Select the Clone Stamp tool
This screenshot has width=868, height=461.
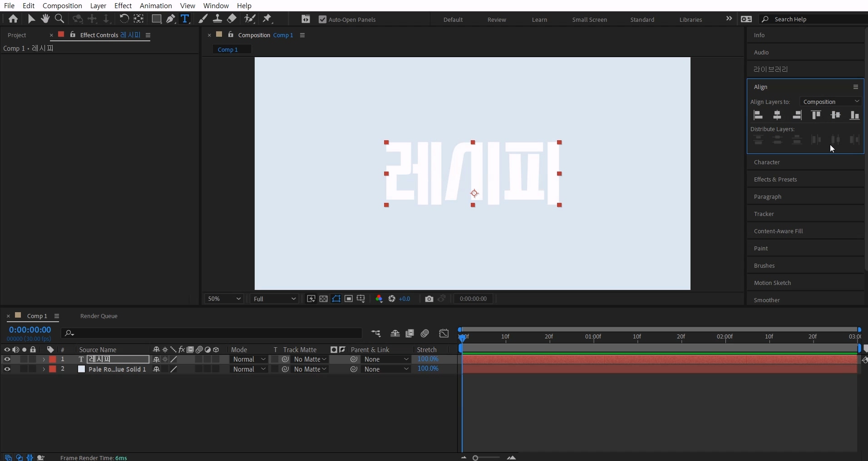point(218,19)
